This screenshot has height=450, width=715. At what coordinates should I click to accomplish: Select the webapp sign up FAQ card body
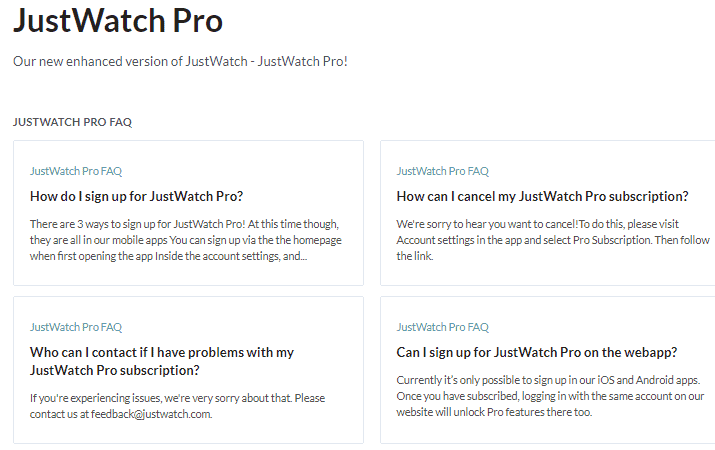pos(548,370)
